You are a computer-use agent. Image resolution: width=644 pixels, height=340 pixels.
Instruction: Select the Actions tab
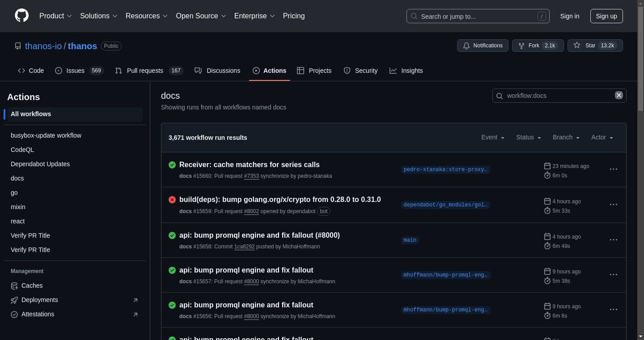tap(269, 71)
